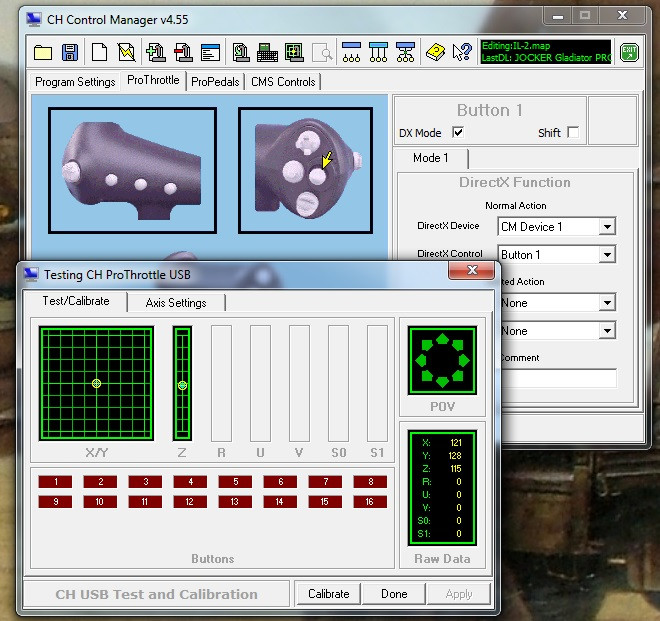Click test button 1 indicator
The height and width of the screenshot is (621, 660).
coord(54,482)
